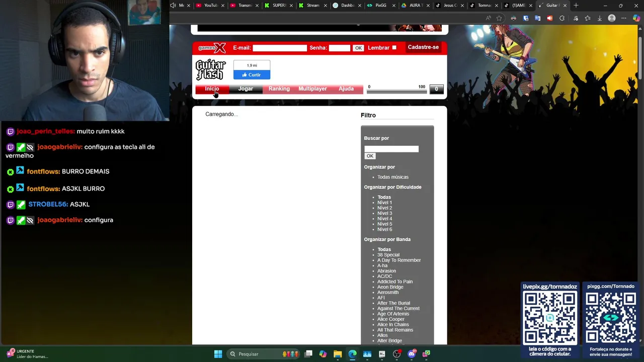
Task: Select Todas músicas filter link
Action: [x=393, y=177]
